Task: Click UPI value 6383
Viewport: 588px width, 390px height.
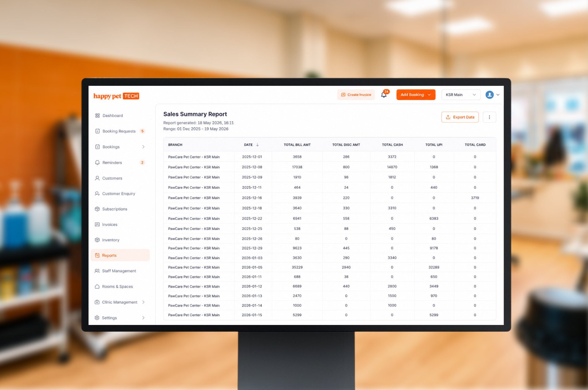Action: click(x=434, y=219)
